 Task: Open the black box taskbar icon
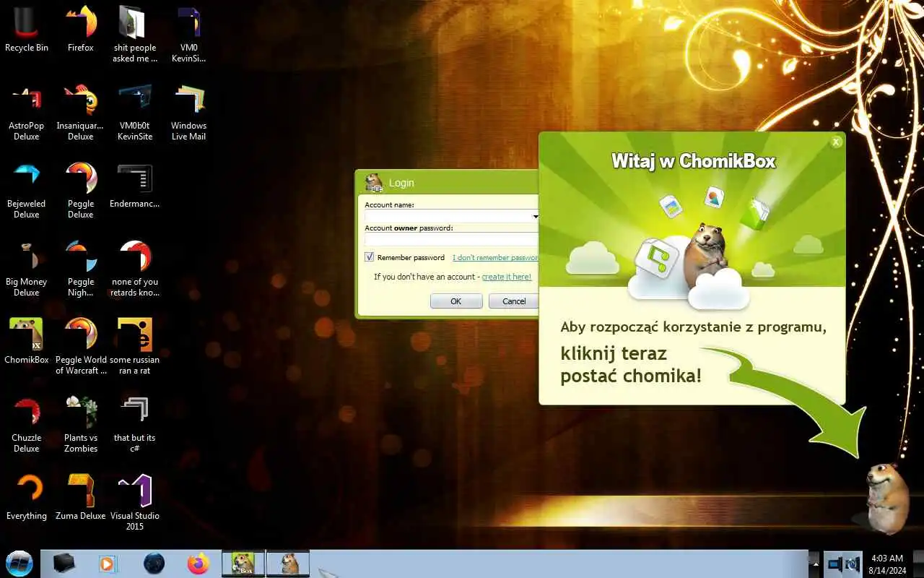pos(64,563)
